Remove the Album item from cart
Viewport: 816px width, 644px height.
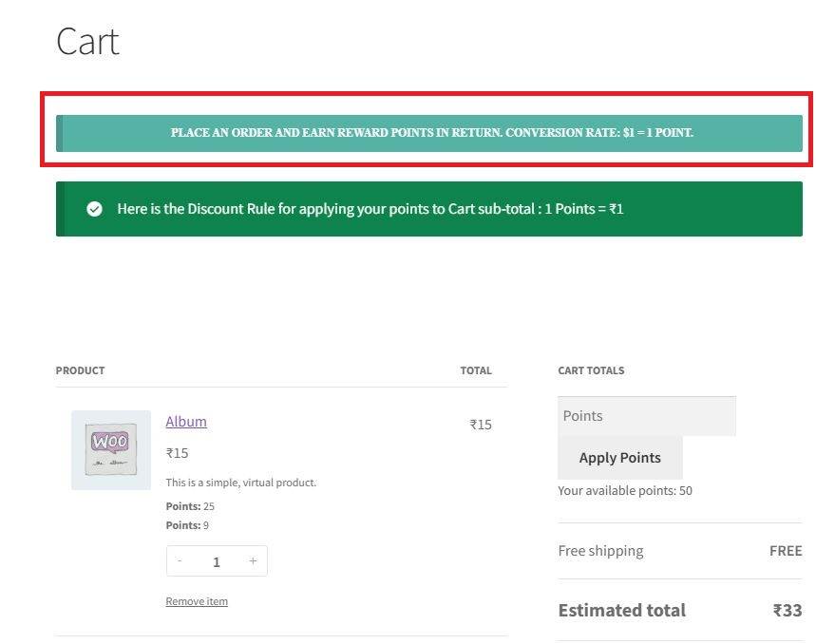pos(197,601)
